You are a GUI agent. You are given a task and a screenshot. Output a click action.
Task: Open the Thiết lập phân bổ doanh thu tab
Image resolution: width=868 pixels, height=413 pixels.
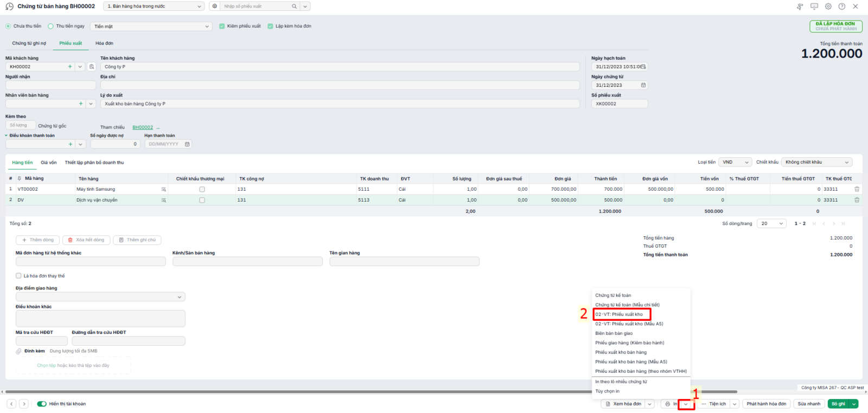click(94, 163)
